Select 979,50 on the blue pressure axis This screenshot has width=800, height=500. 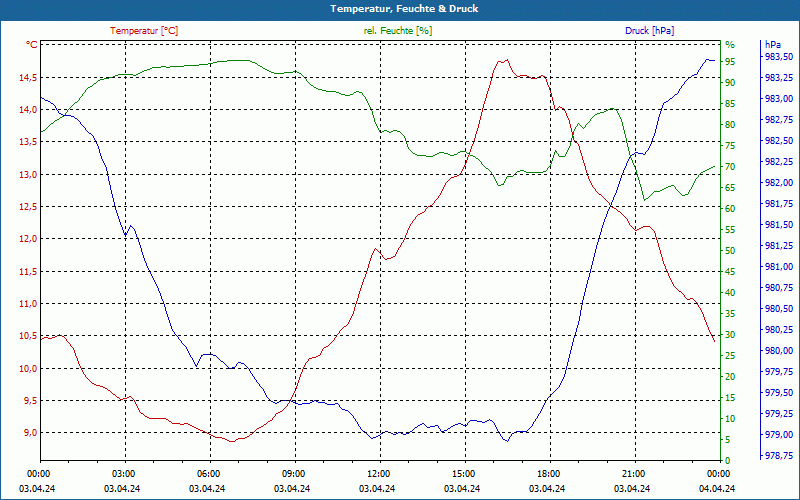[x=779, y=393]
